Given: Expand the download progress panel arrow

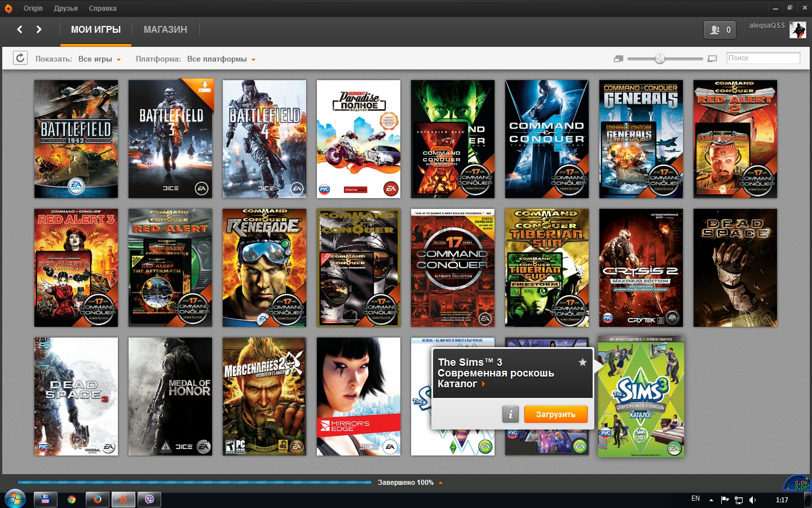Looking at the screenshot, I should [x=440, y=483].
